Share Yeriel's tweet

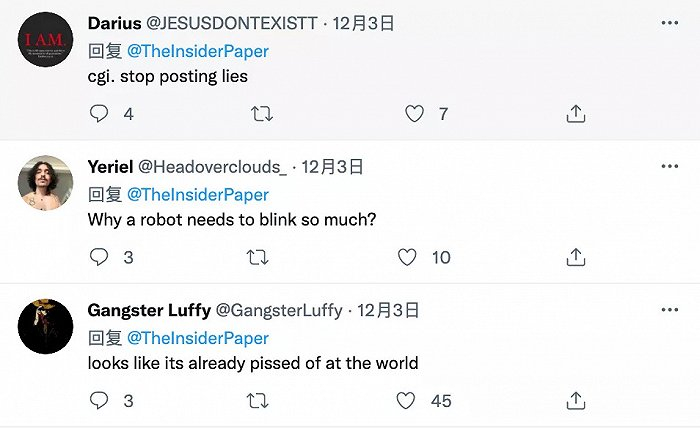click(x=575, y=257)
